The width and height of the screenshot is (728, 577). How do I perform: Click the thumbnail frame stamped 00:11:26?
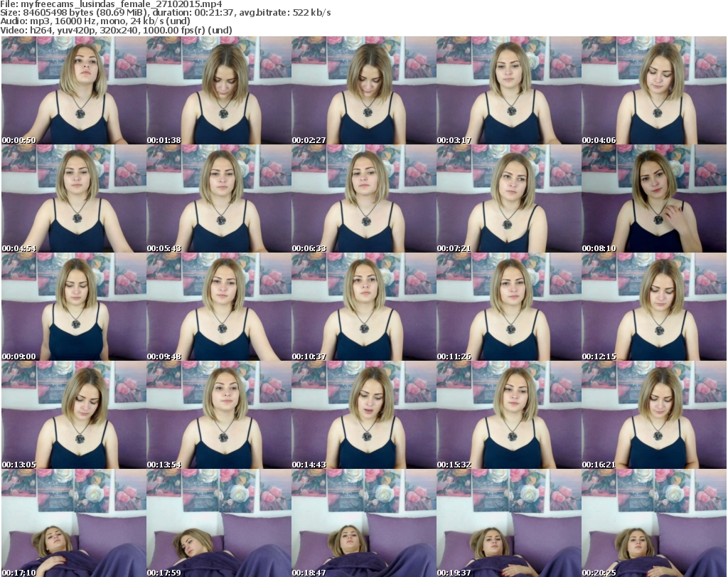coord(509,307)
